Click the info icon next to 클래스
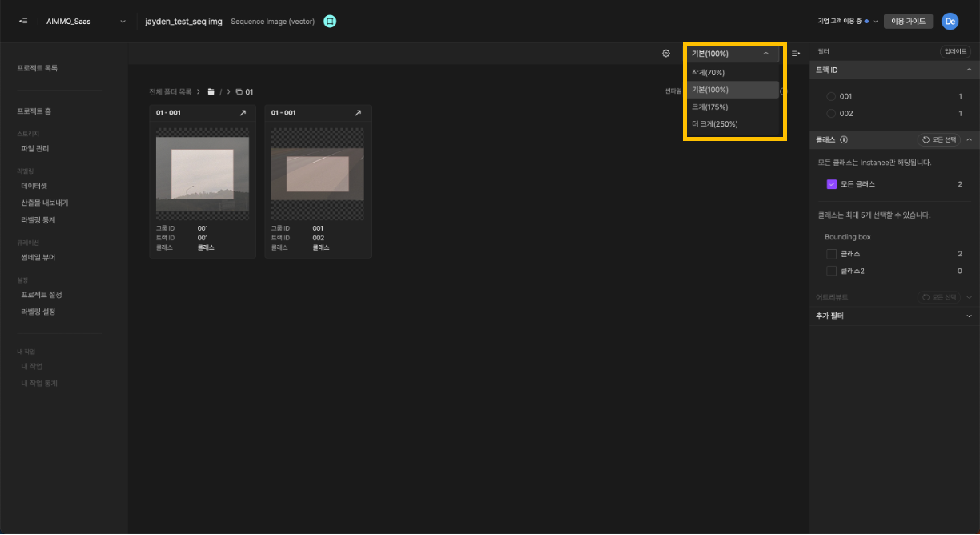The height and width of the screenshot is (535, 980). pyautogui.click(x=844, y=139)
